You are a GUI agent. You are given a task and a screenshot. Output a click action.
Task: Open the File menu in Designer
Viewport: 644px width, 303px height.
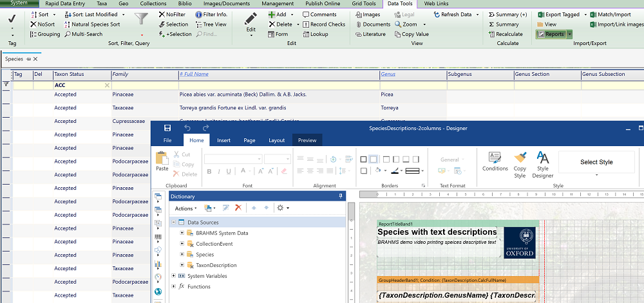(167, 140)
